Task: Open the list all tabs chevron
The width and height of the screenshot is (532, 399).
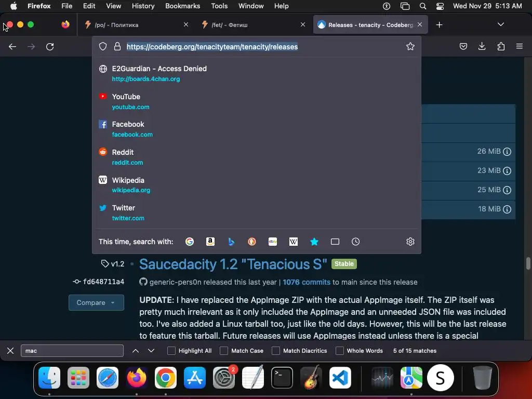Action: (500, 24)
